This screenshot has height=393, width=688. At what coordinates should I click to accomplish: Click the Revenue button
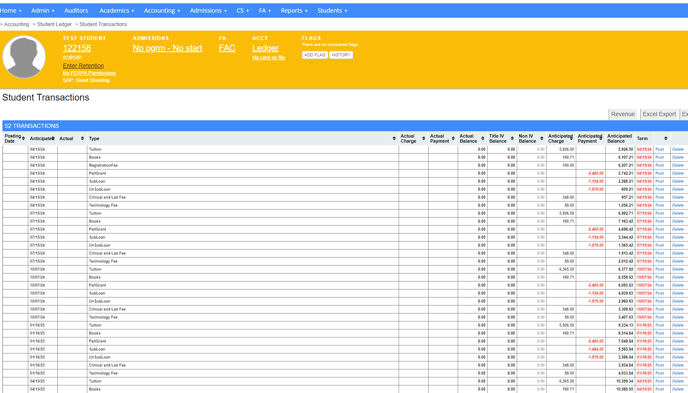(x=623, y=114)
